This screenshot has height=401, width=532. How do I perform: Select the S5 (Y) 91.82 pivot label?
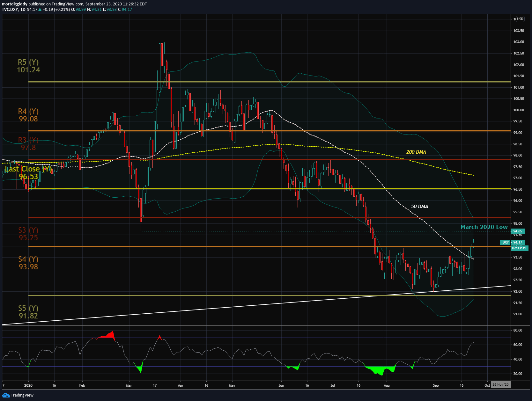(28, 312)
